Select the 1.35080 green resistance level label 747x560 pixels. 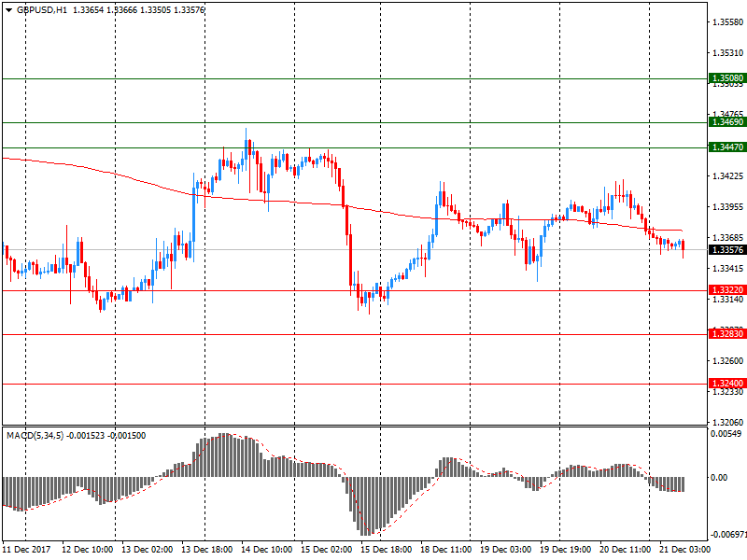coord(727,78)
